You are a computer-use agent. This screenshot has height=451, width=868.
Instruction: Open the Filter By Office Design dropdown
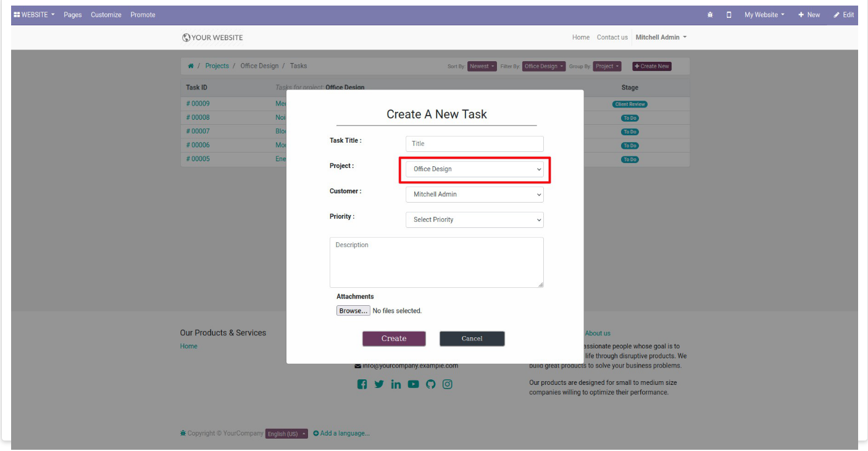pos(544,66)
